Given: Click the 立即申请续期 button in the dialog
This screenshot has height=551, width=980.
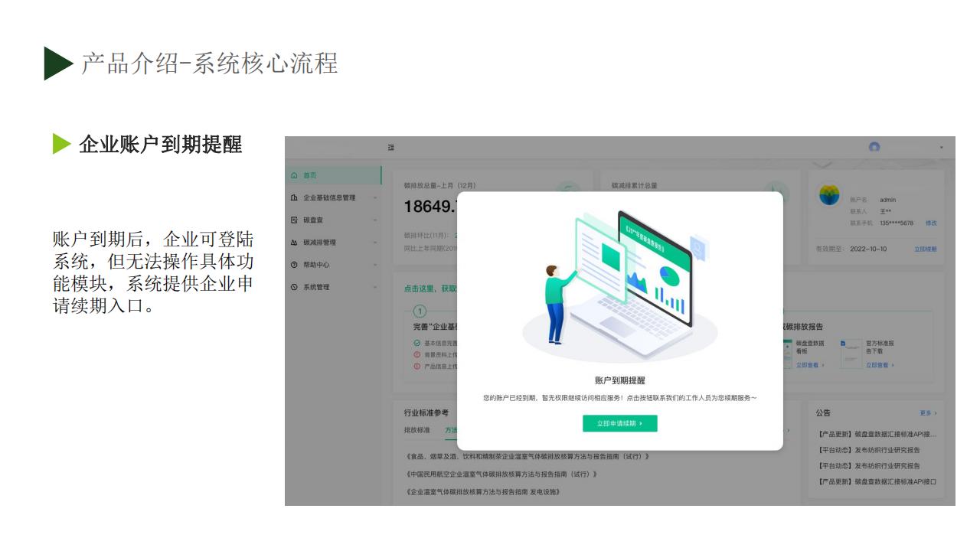Looking at the screenshot, I should [619, 423].
